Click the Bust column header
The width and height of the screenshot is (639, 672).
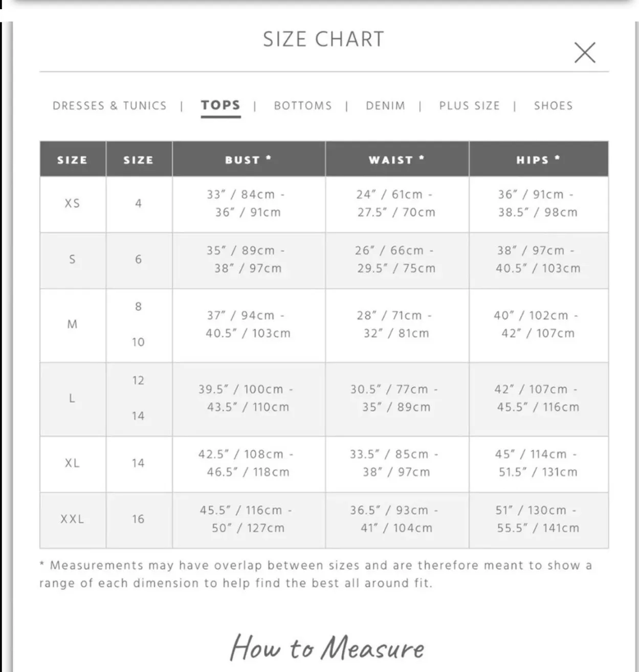pyautogui.click(x=249, y=160)
